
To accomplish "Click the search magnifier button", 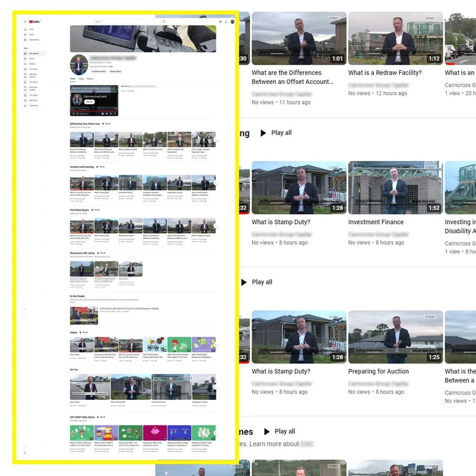I will coord(164,22).
